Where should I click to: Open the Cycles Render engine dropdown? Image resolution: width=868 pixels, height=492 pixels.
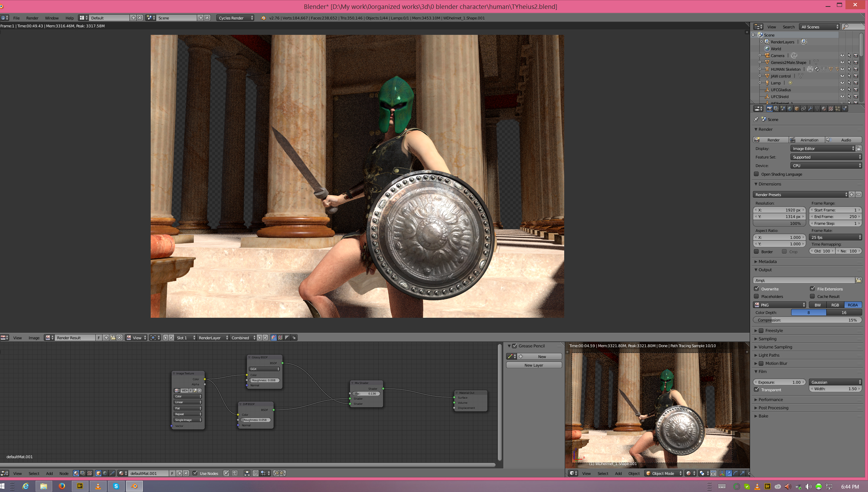pyautogui.click(x=235, y=18)
